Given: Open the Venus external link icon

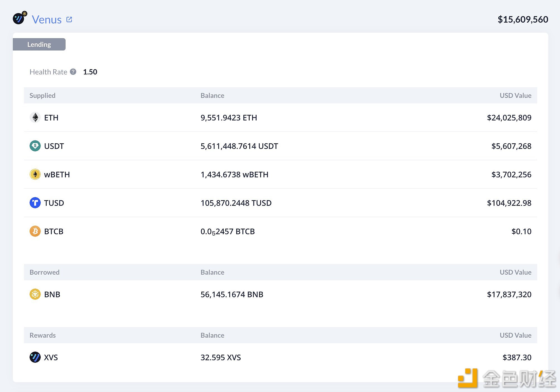Looking at the screenshot, I should [69, 20].
